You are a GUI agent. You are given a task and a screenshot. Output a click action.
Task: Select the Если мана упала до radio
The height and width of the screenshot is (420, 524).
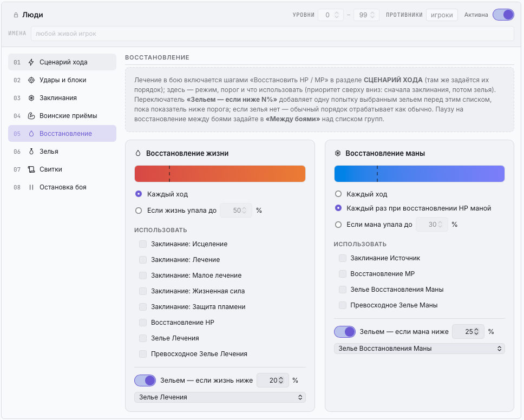click(338, 225)
